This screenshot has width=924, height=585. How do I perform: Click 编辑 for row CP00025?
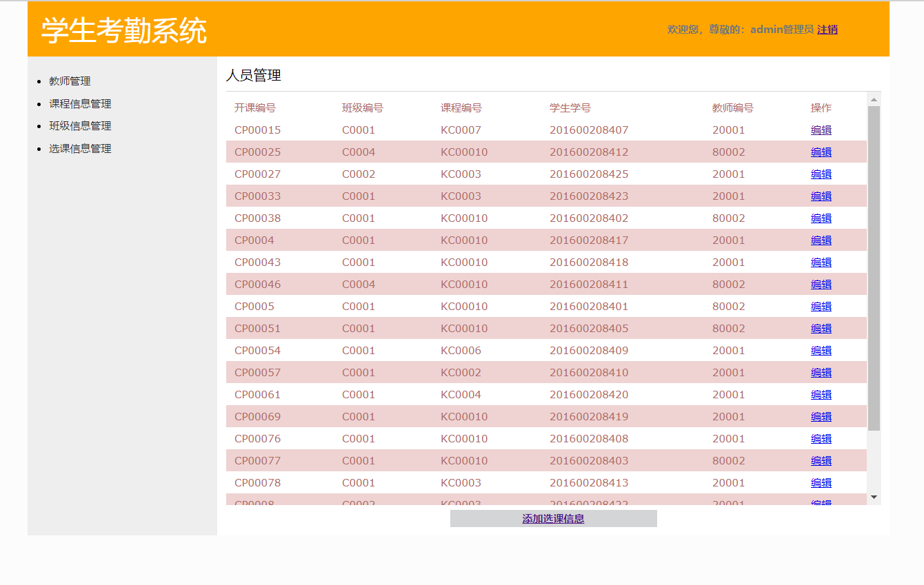[x=821, y=152]
